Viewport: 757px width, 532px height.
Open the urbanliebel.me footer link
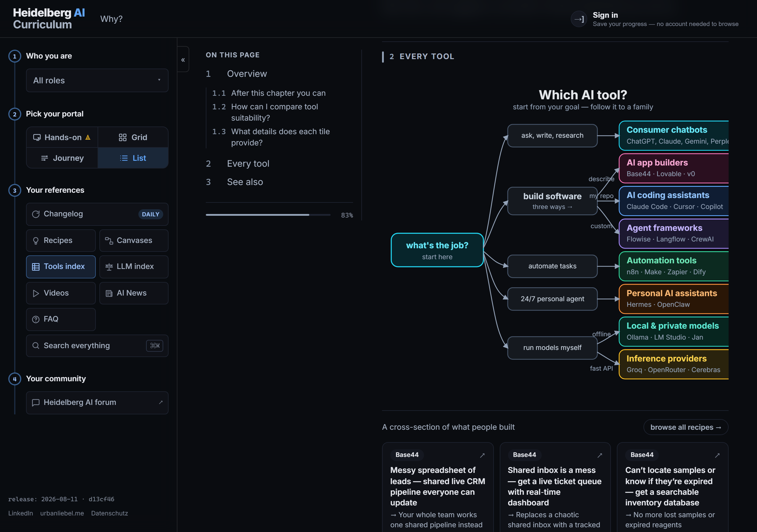point(62,513)
